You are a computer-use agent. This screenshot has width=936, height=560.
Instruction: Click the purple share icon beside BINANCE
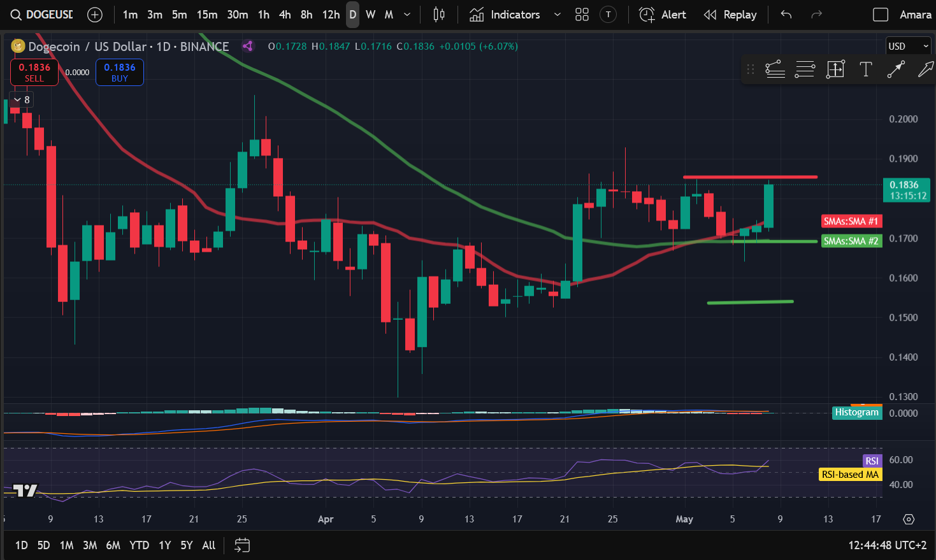click(248, 46)
